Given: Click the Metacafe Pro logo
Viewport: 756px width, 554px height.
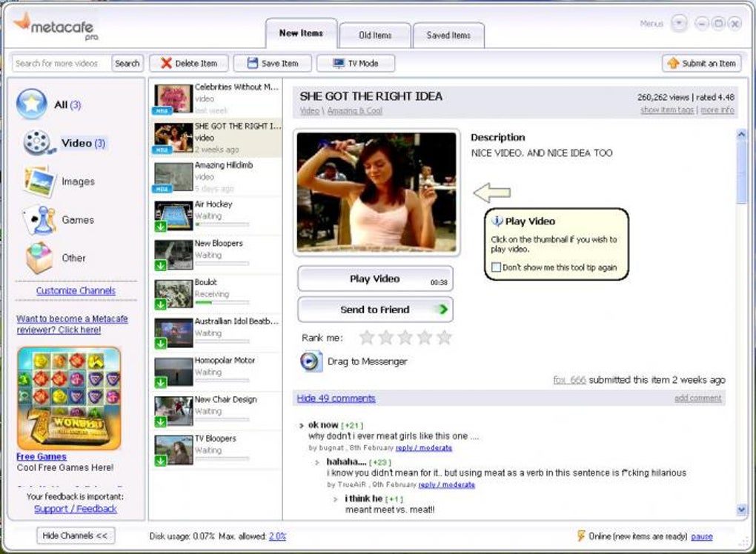Looking at the screenshot, I should pos(54,26).
